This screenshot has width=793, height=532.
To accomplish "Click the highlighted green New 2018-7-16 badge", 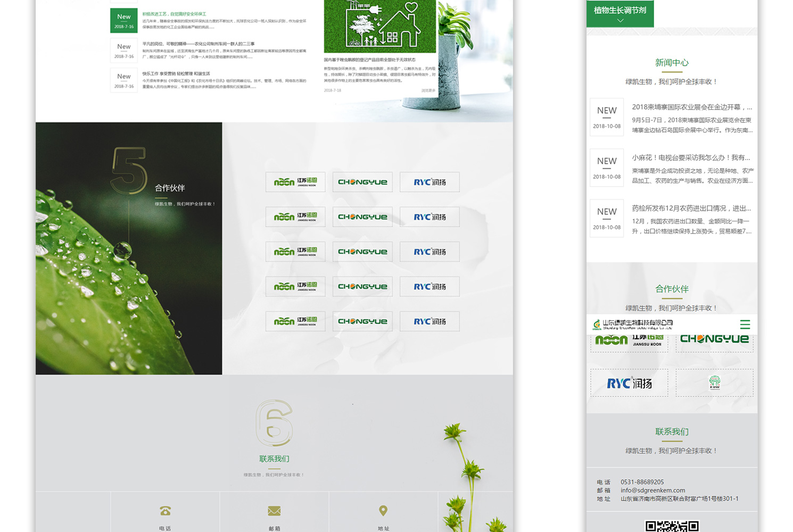I will click(124, 20).
